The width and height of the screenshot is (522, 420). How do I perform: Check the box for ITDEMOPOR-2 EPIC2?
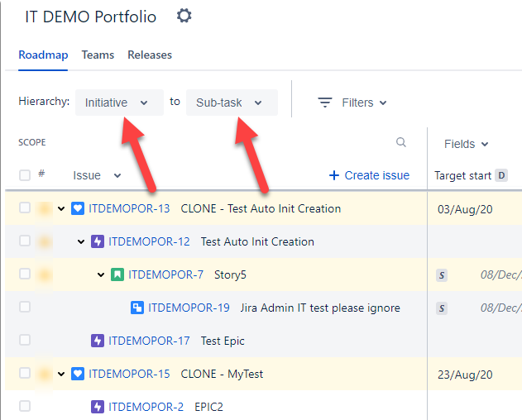(x=25, y=406)
